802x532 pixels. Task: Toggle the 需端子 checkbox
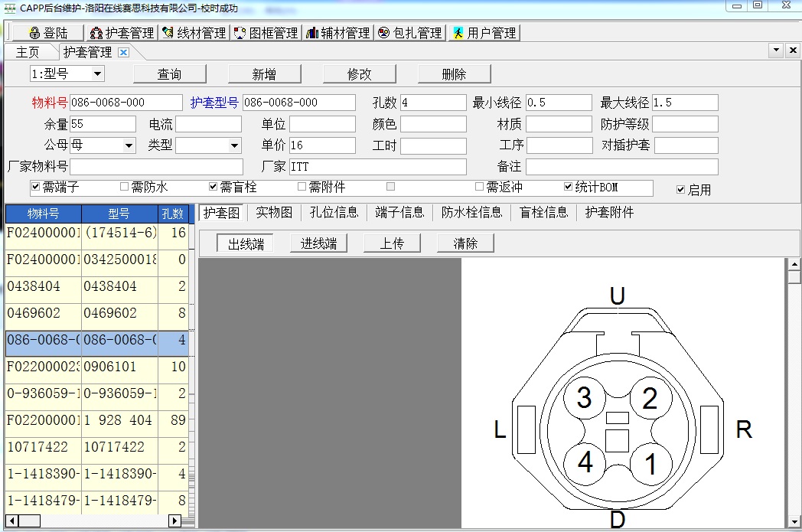(35, 187)
